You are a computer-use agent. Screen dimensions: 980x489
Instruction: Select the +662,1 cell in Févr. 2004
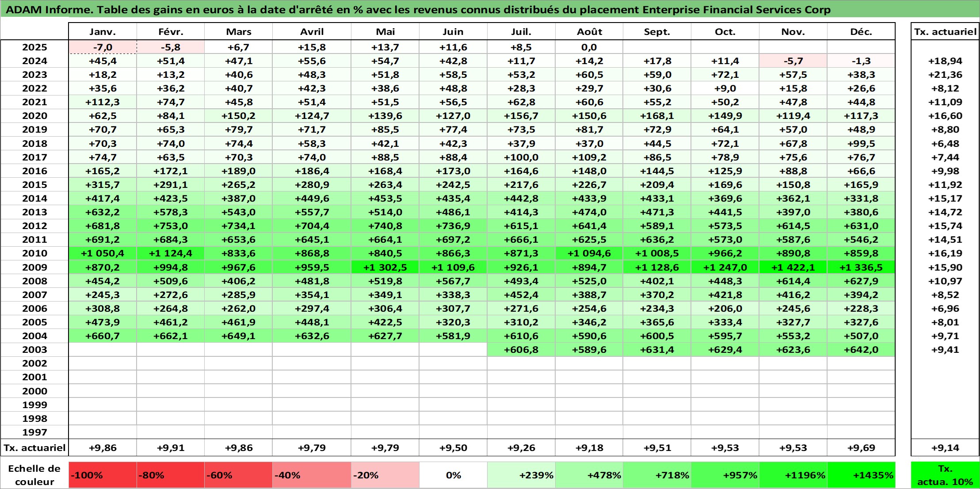point(171,336)
